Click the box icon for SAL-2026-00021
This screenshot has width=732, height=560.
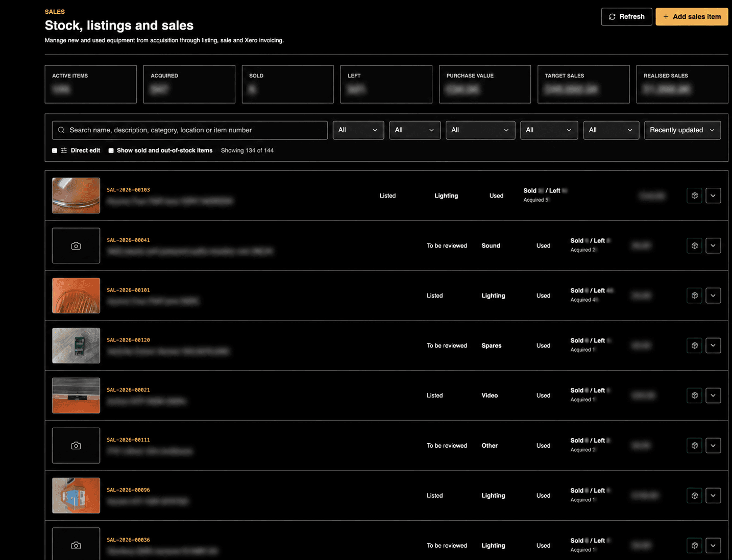(694, 396)
